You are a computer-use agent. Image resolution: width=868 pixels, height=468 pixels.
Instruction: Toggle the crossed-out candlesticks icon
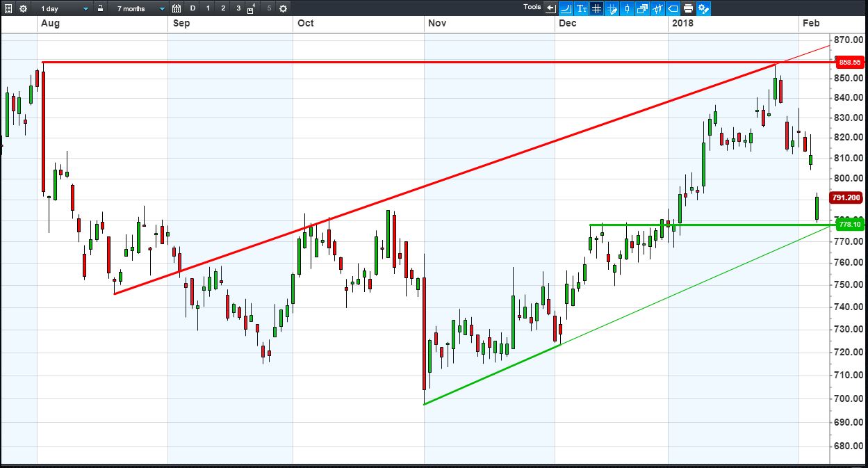point(657,8)
